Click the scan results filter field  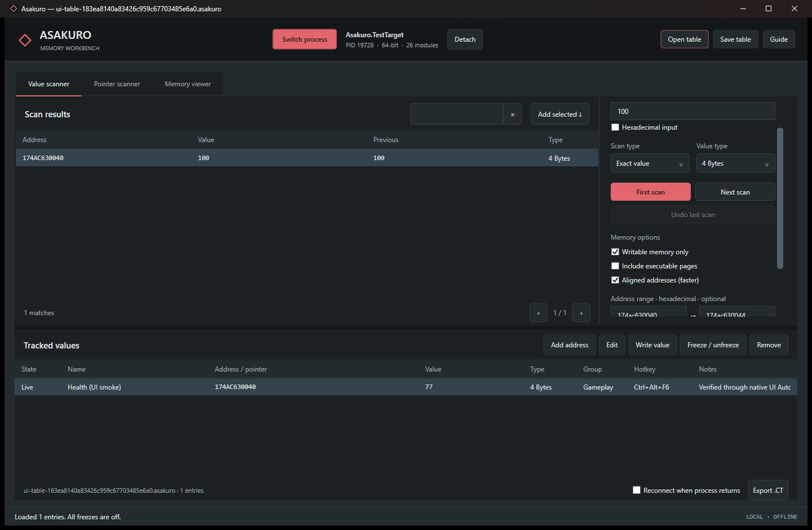pos(457,114)
